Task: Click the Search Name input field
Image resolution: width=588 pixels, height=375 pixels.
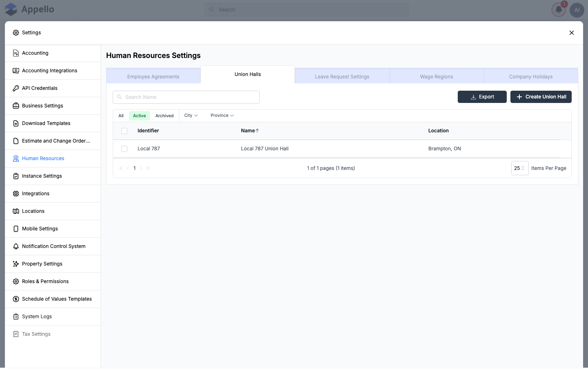Action: tap(186, 97)
